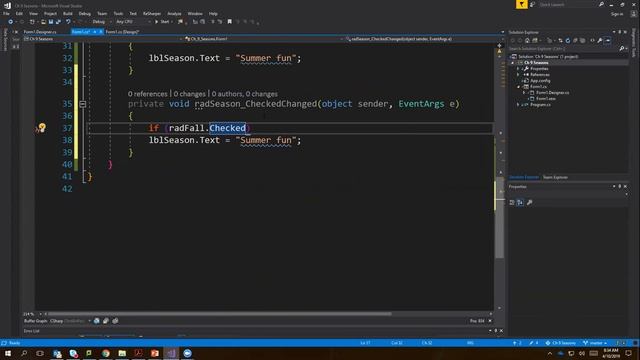Screen dimensions: 640x360
Task: Toggle the bookmark icon in the toolbar
Action: [230, 22]
